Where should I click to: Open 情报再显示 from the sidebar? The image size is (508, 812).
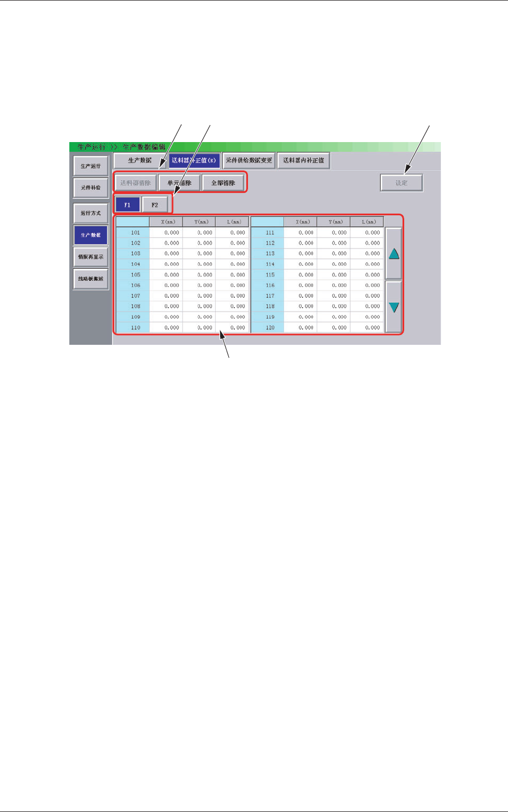91,257
